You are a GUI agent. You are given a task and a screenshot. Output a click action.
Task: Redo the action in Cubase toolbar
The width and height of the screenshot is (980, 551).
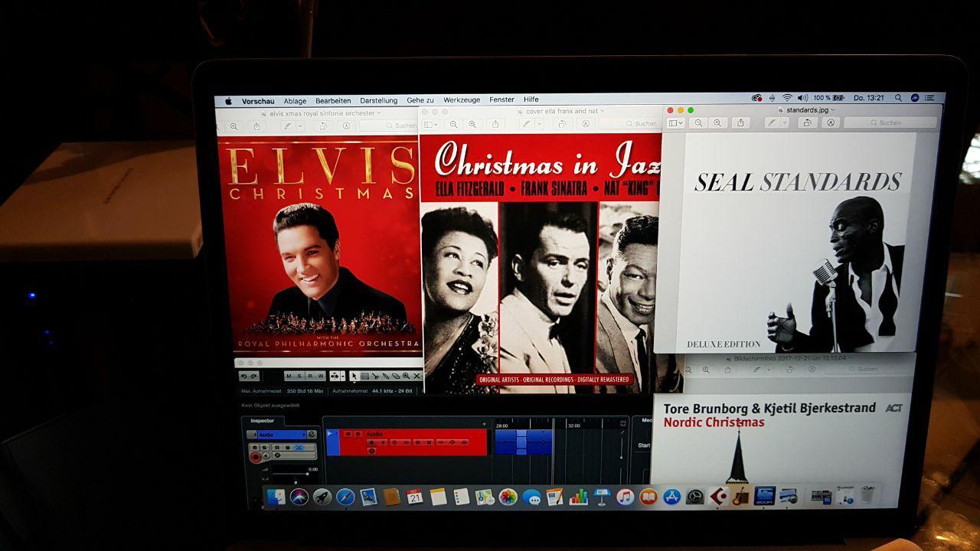(253, 376)
